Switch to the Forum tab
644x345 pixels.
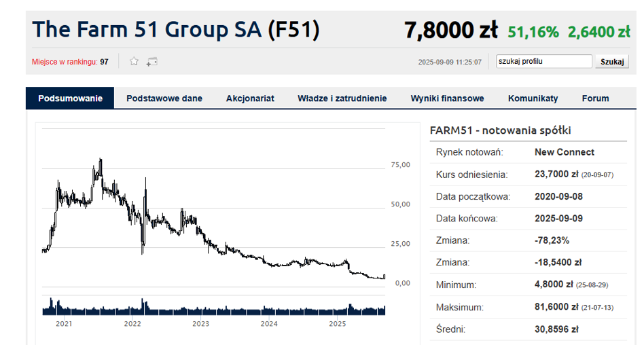[595, 98]
